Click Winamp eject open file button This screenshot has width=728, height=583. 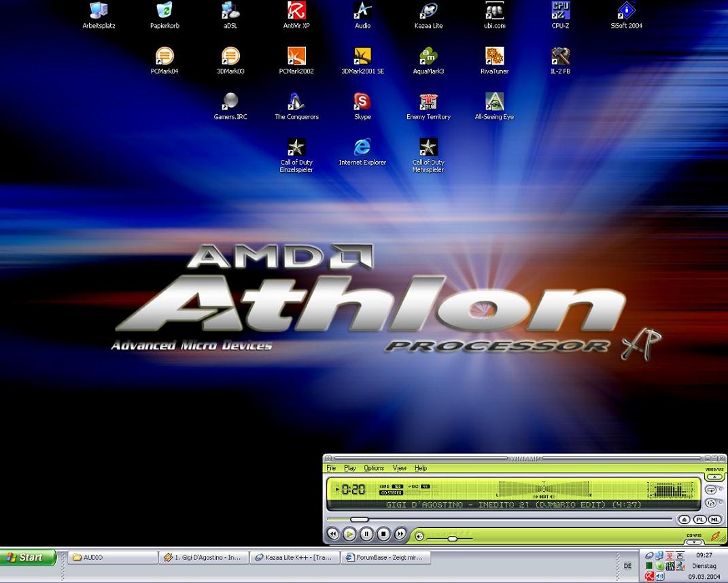(x=684, y=519)
